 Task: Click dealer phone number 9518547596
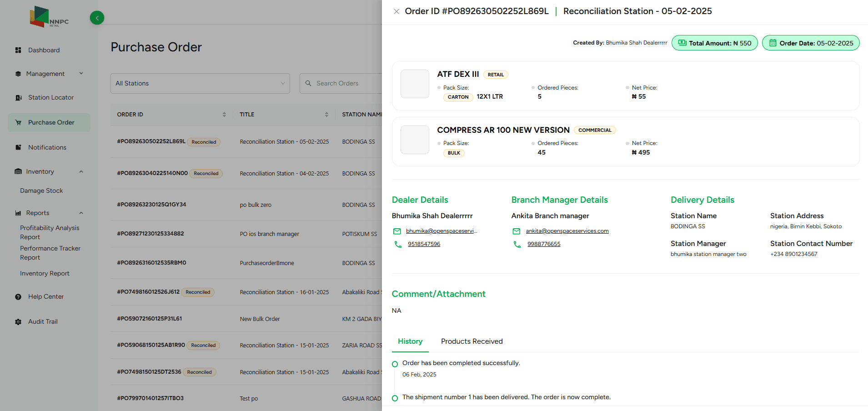(x=424, y=244)
